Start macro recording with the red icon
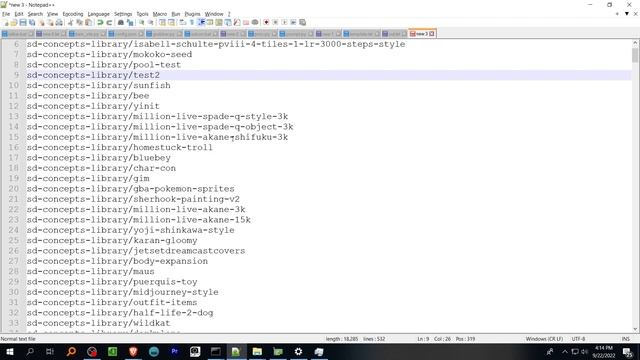The width and height of the screenshot is (640, 360). (x=266, y=22)
